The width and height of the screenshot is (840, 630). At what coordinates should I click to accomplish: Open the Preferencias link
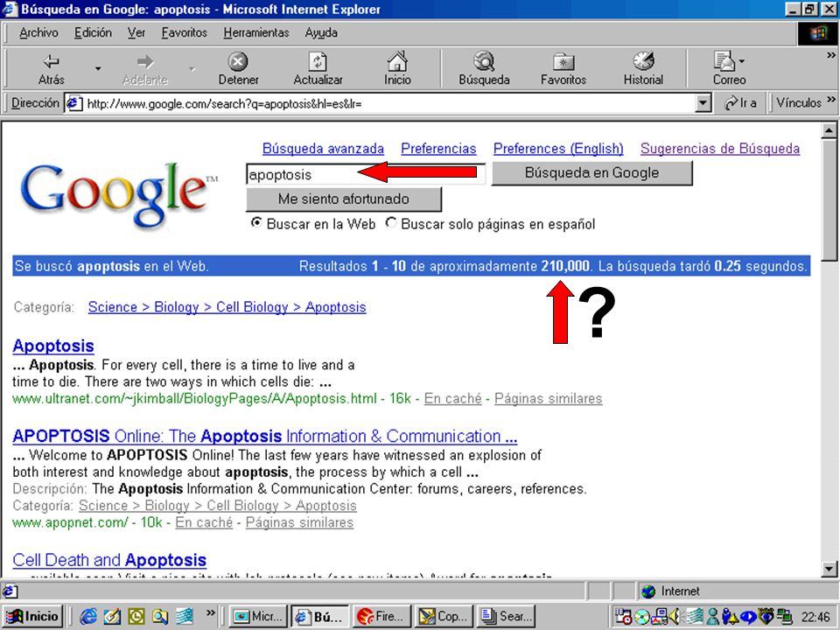[438, 149]
